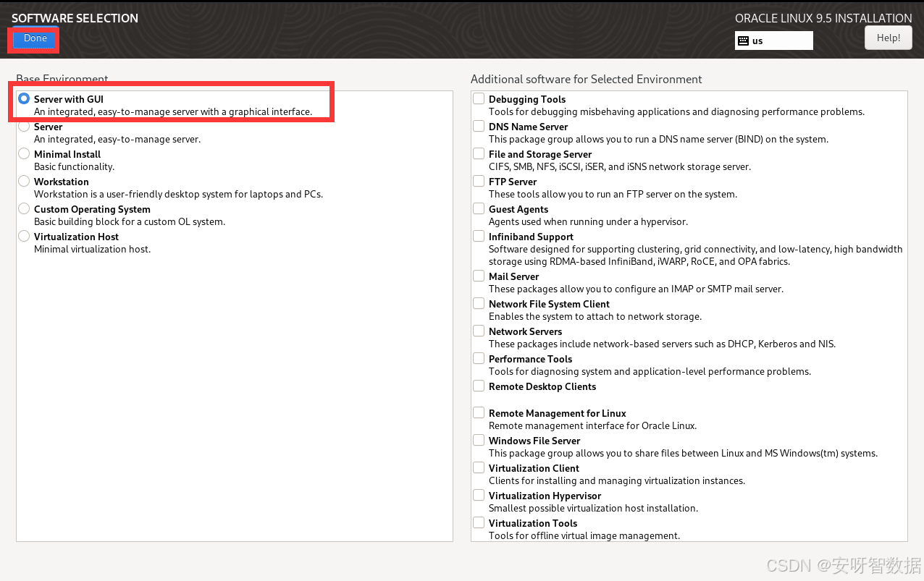Enable the Virtualization Tools checkbox
The height and width of the screenshot is (581, 924).
point(479,522)
